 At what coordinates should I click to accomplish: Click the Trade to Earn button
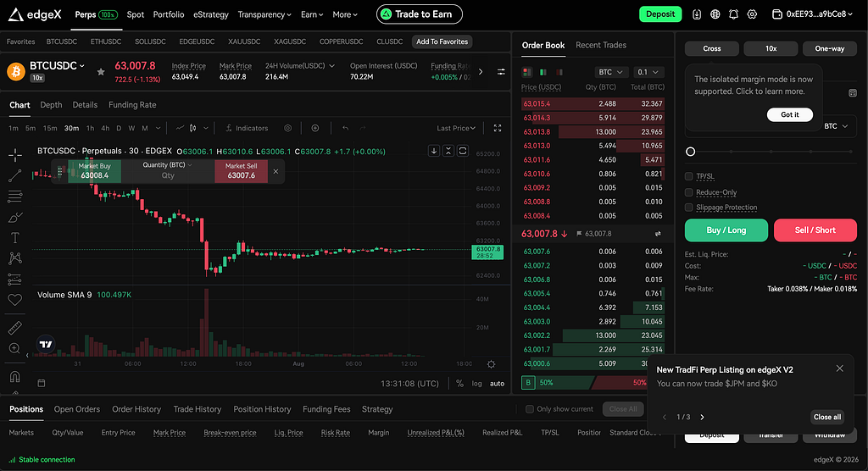pyautogui.click(x=419, y=14)
